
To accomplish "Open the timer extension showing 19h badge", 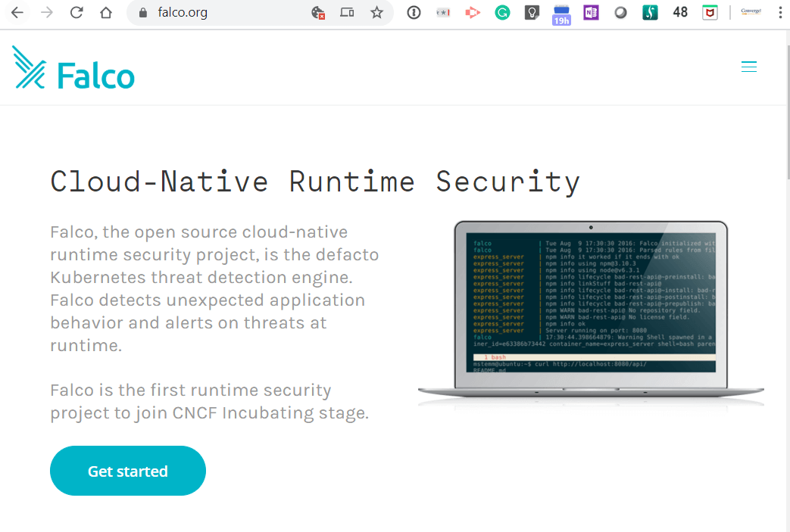I will 561,12.
